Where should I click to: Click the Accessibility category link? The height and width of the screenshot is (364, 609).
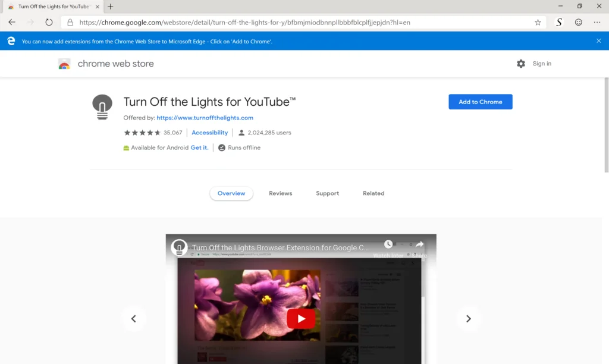210,133
